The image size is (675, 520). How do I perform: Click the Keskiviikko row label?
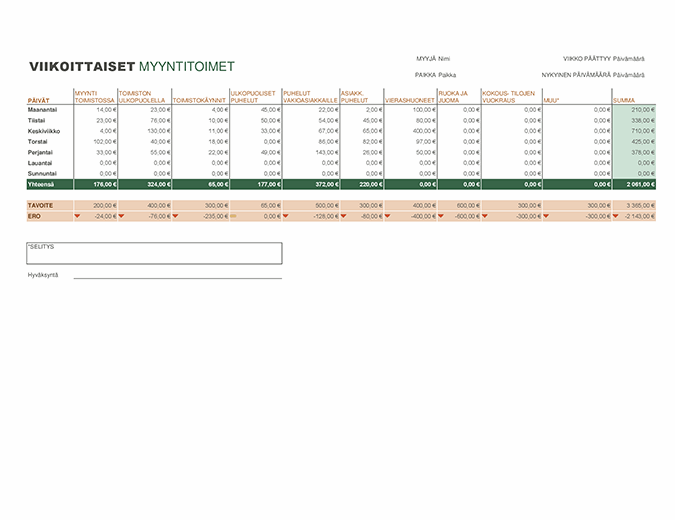(x=44, y=130)
